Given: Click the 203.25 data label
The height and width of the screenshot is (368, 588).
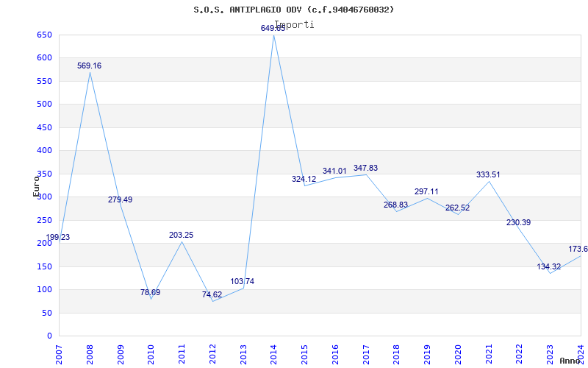Looking at the screenshot, I should [x=181, y=235].
